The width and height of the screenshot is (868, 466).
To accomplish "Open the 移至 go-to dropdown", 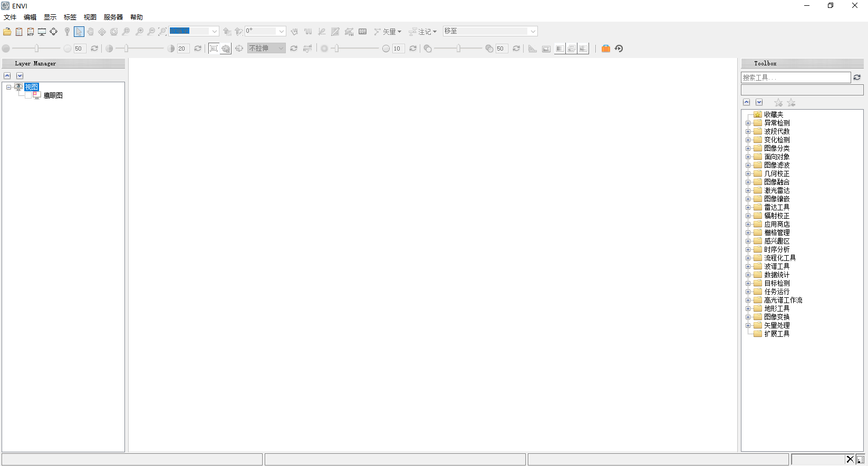I will tap(533, 32).
